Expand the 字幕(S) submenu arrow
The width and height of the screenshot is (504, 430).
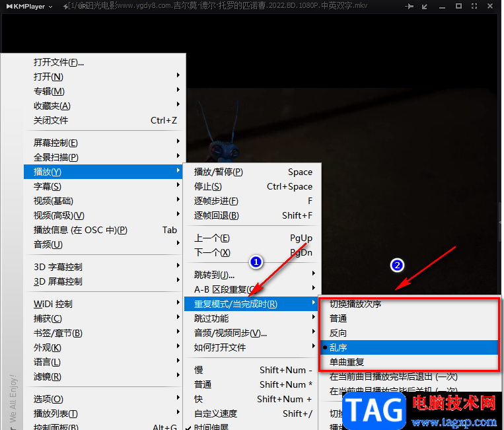178,184
